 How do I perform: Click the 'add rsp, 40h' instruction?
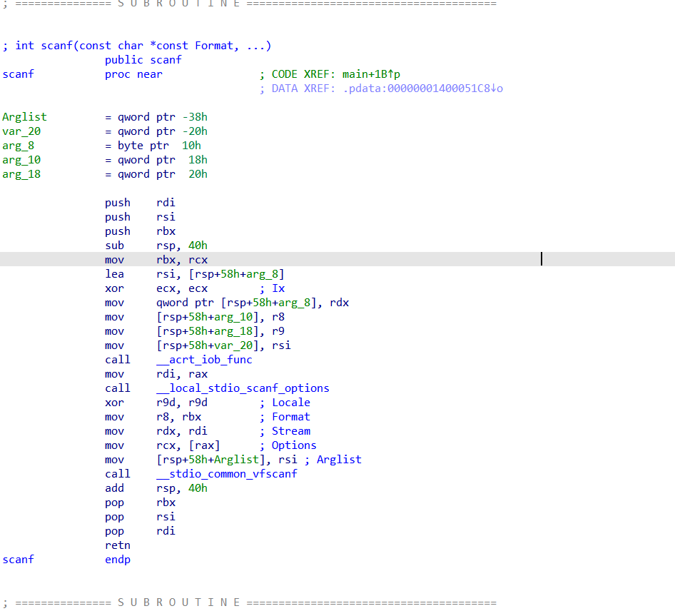(156, 488)
